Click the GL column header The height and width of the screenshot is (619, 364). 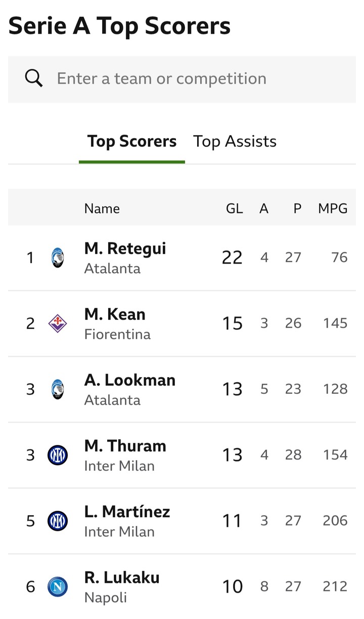pos(234,209)
